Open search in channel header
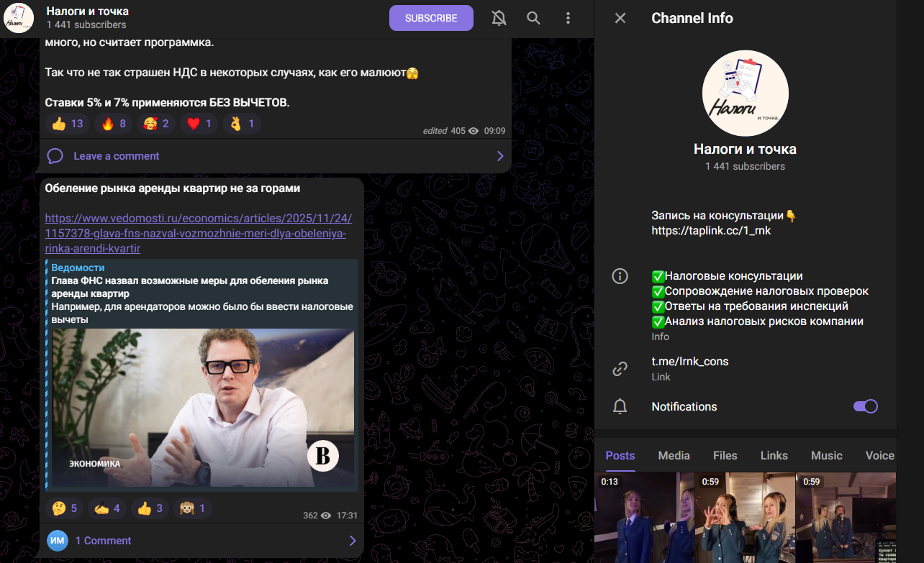This screenshot has width=924, height=563. pyautogui.click(x=533, y=18)
